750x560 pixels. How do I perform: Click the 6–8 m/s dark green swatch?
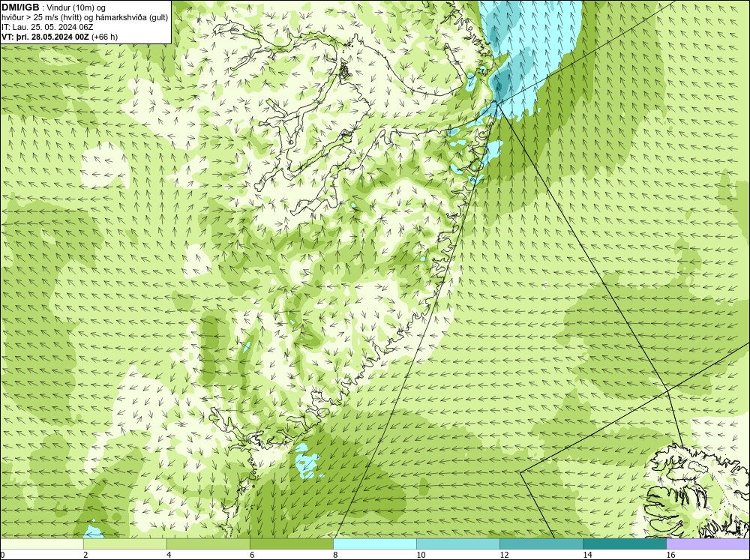pos(291,544)
